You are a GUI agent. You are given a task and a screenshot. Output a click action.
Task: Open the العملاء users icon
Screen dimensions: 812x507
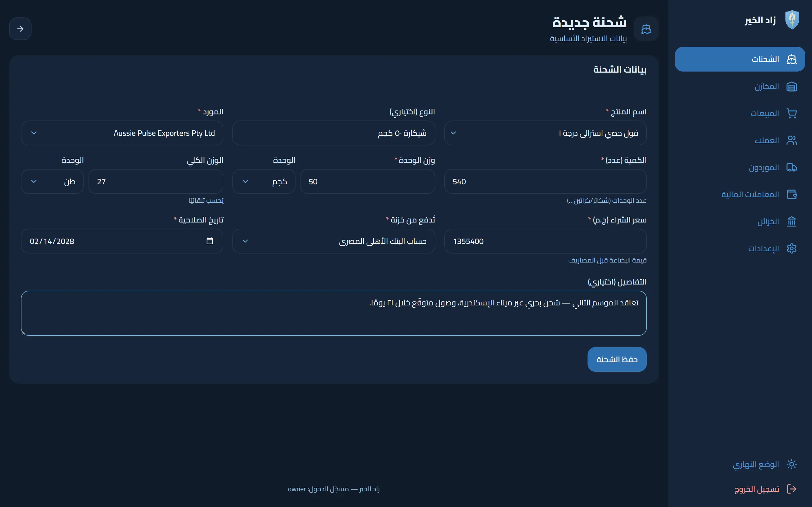tap(791, 140)
